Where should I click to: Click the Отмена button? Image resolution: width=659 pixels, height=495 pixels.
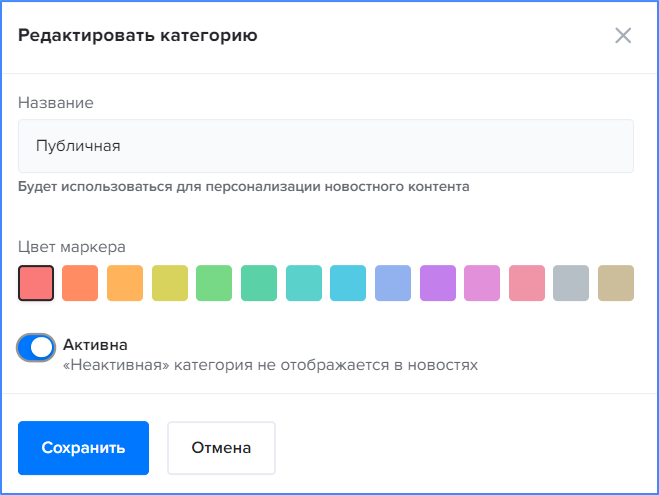tap(221, 448)
